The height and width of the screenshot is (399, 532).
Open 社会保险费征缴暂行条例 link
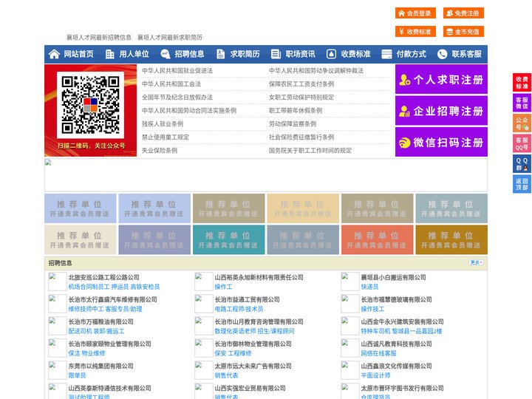click(301, 137)
